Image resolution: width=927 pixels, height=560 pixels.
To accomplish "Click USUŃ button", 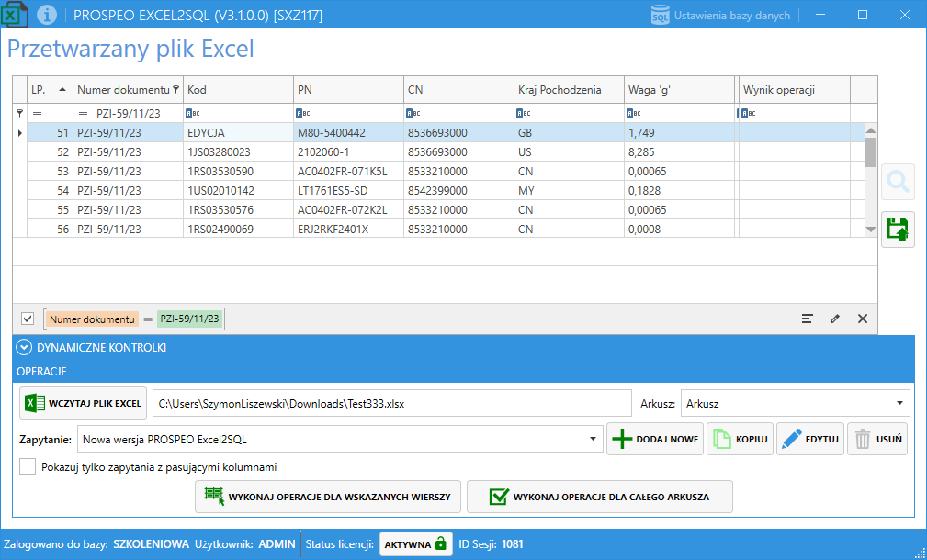I will (x=877, y=439).
